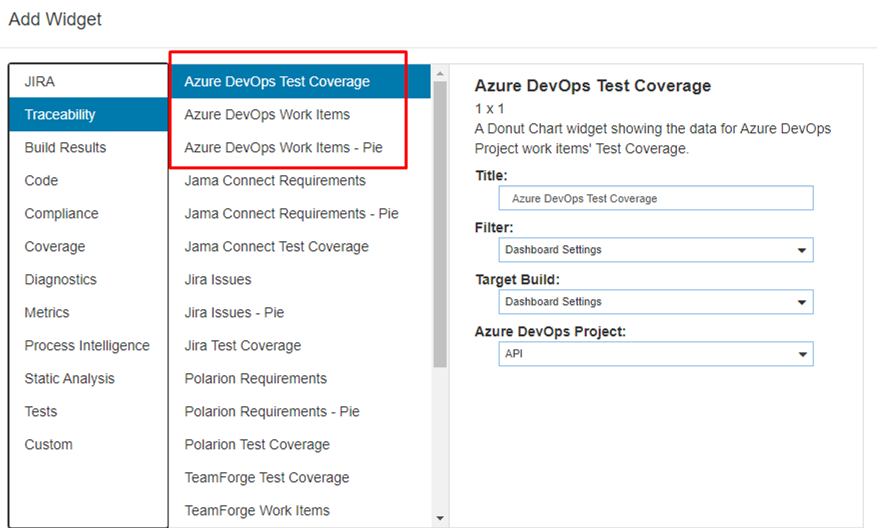The width and height of the screenshot is (877, 528).
Task: Open the Filter dropdown
Action: [x=656, y=250]
